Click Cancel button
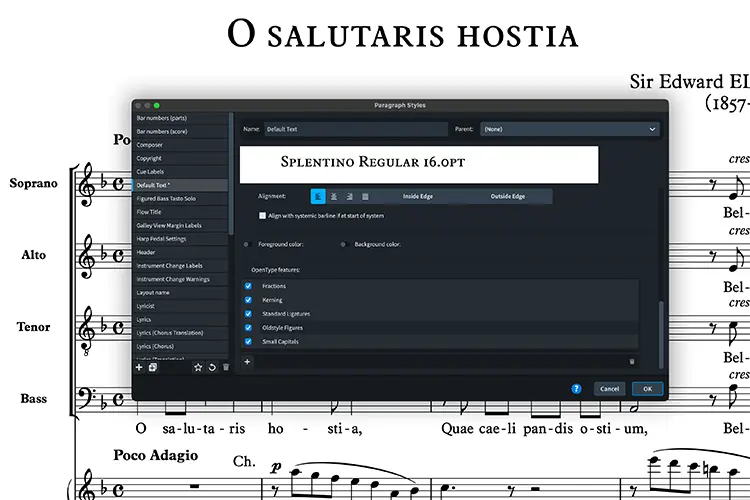 [x=609, y=389]
